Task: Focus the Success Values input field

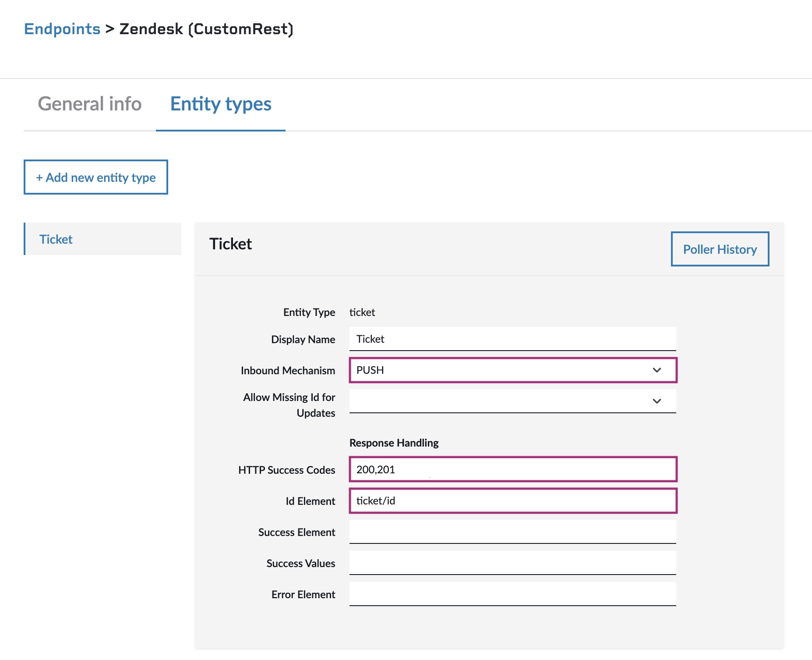Action: 513,563
